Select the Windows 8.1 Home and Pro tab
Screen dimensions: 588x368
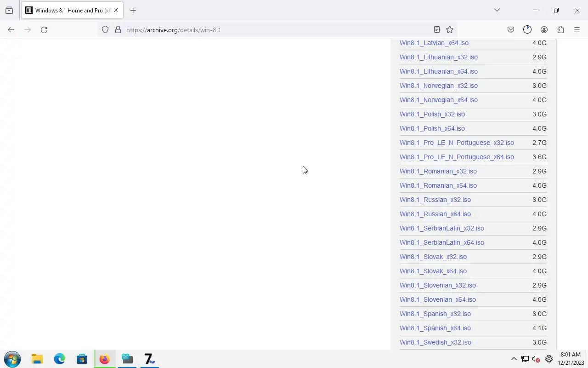[72, 10]
